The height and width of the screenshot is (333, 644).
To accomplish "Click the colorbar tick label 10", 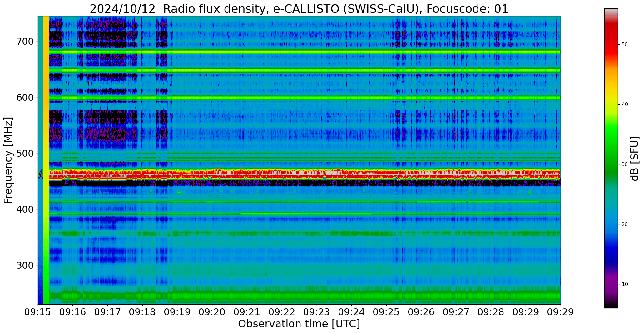I will pos(625,284).
